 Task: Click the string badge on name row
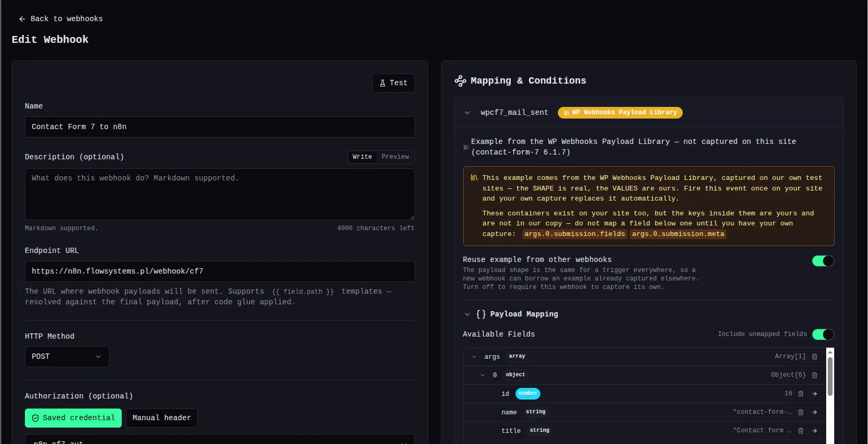536,412
